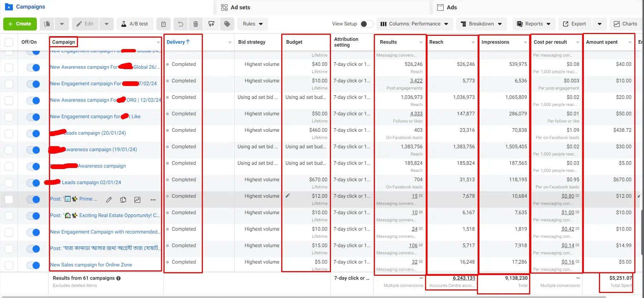The height and width of the screenshot is (298, 644).
Task: Click the trash delete icon in toolbar
Action: pos(196,24)
